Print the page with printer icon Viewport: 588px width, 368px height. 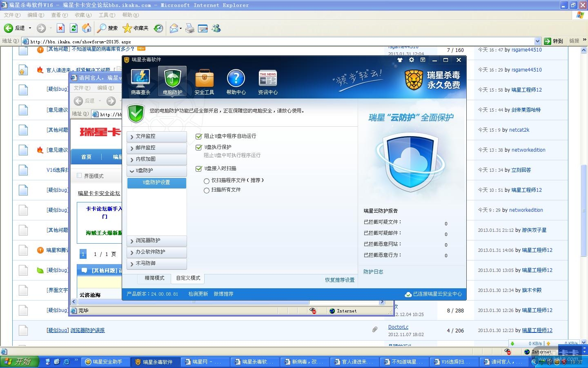190,28
